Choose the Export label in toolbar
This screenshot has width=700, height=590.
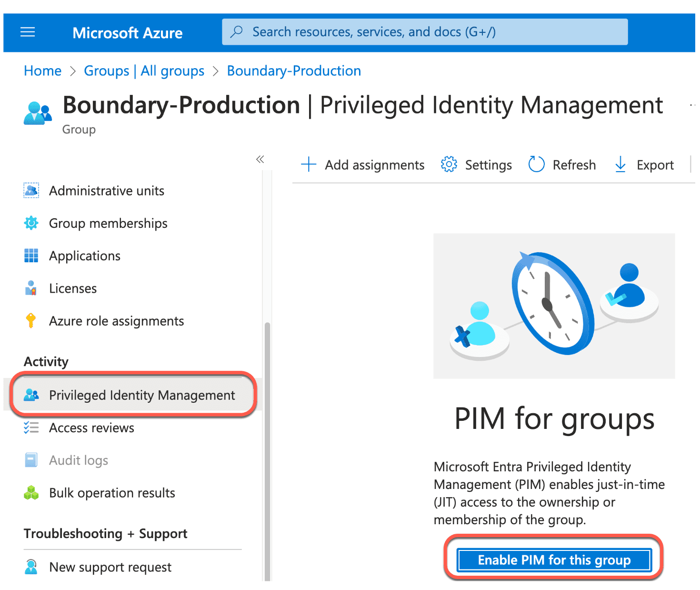coord(655,165)
